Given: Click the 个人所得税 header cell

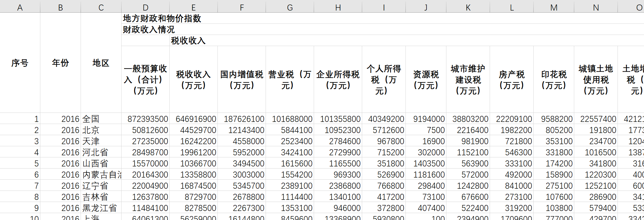Looking at the screenshot, I should click(x=384, y=79).
